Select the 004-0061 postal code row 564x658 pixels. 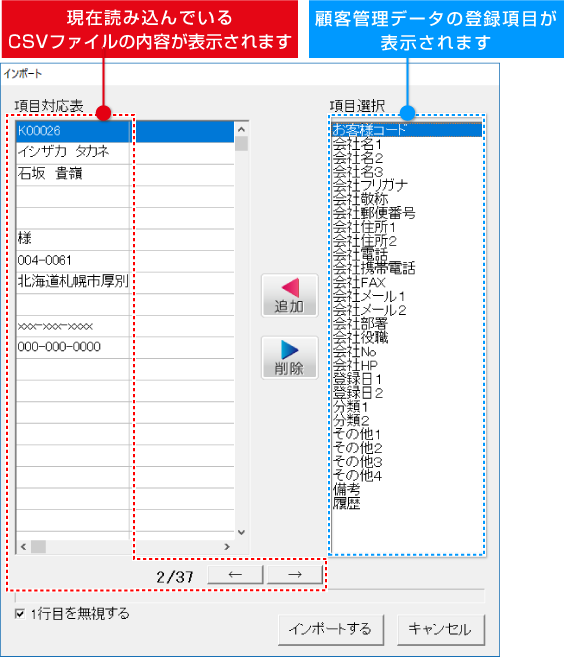click(125, 261)
